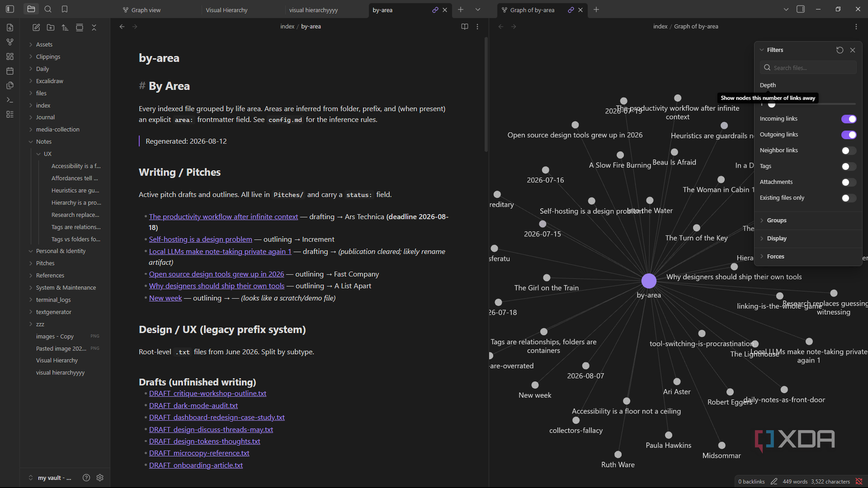The image size is (868, 488).
Task: Create a new folder in file explorer
Action: [51, 27]
